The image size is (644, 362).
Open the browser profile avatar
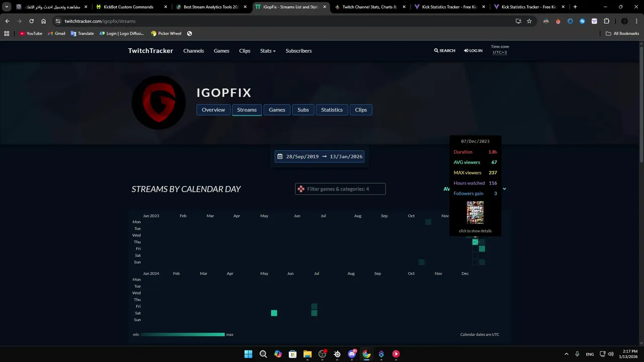624,21
